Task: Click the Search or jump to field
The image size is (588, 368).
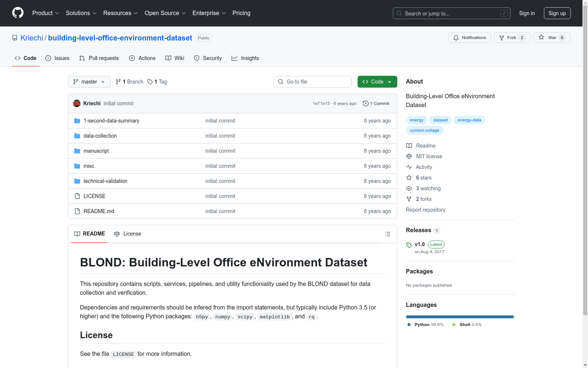Action: [452, 13]
